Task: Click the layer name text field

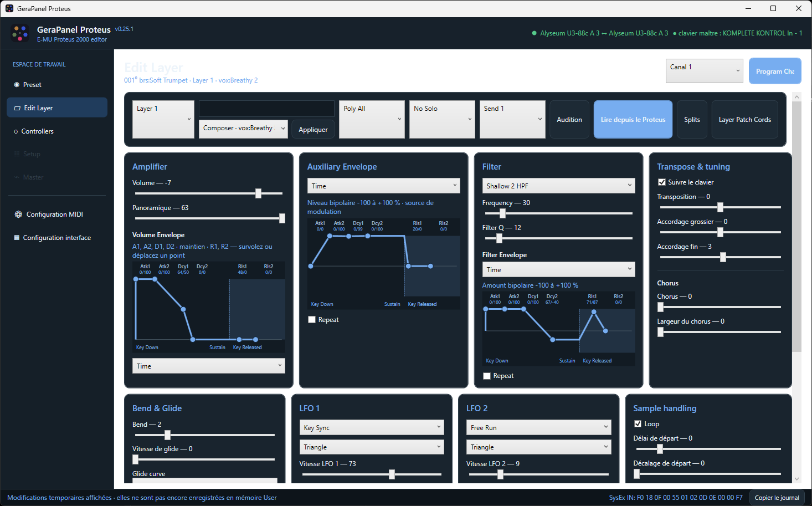Action: (266, 109)
